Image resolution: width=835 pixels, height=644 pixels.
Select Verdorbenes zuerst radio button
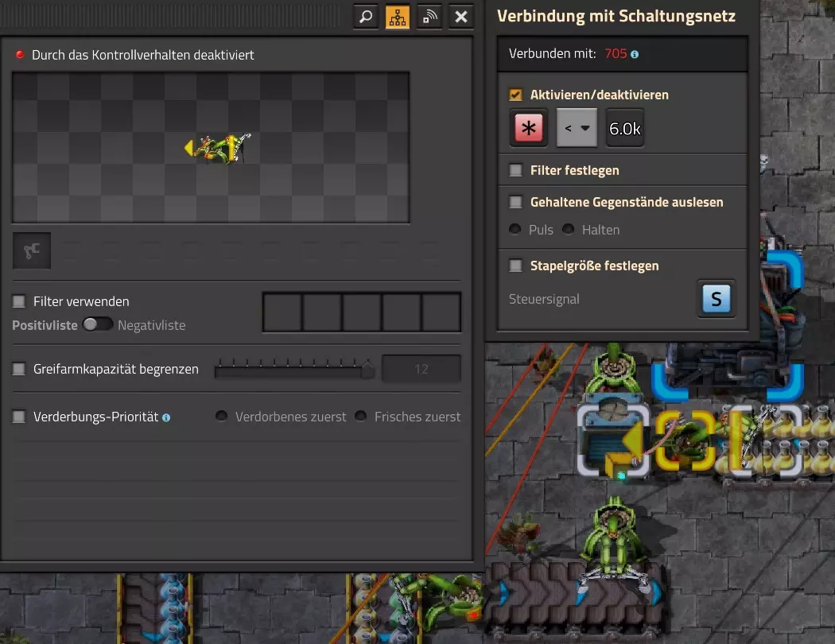pos(222,416)
